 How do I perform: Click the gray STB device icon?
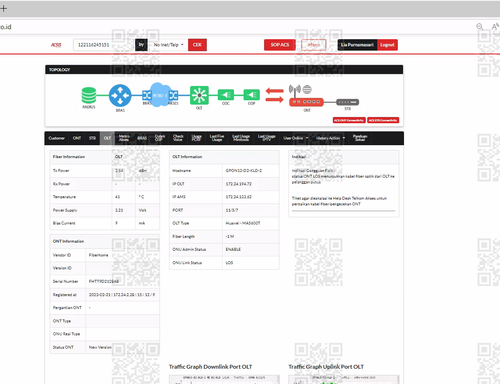point(347,102)
